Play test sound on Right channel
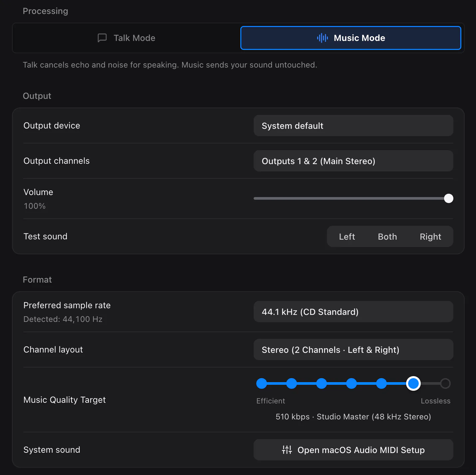This screenshot has width=476, height=475. 430,237
